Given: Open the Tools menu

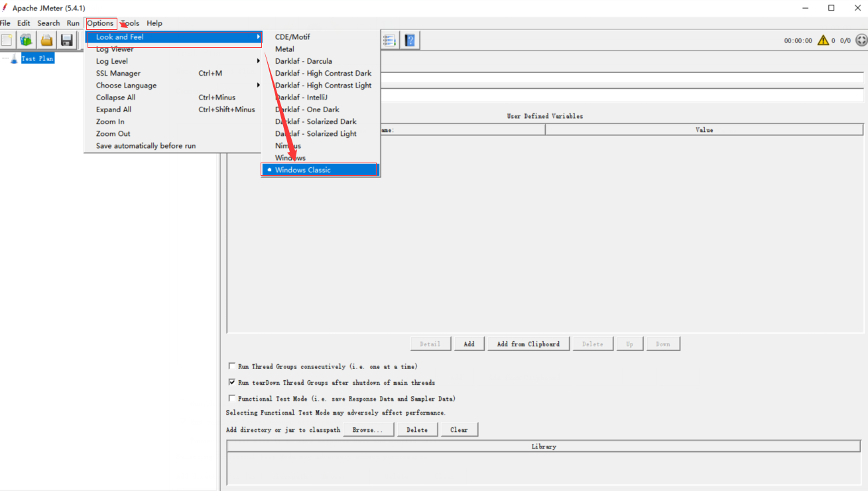Looking at the screenshot, I should coord(130,23).
